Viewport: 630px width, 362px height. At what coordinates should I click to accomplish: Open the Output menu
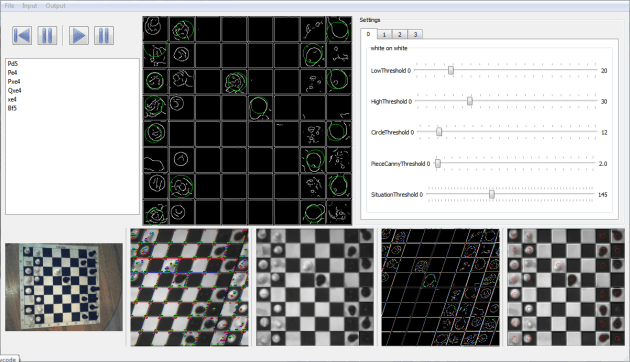click(x=55, y=6)
